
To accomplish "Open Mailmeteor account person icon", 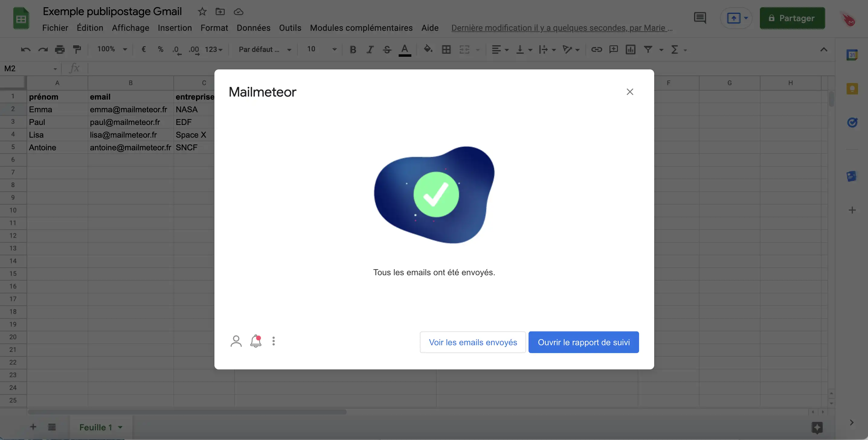I will pos(236,341).
